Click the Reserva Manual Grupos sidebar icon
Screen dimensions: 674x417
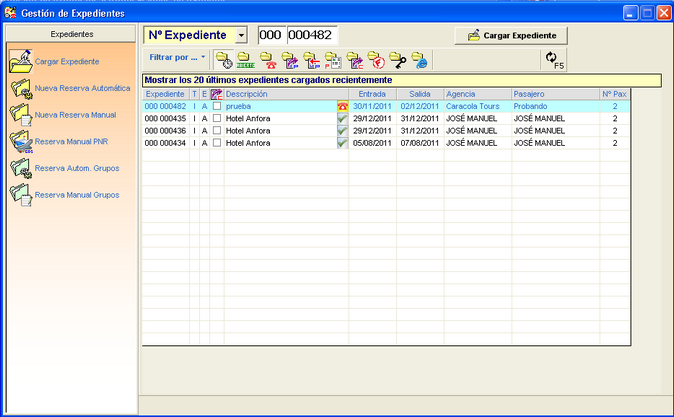pyautogui.click(x=21, y=195)
